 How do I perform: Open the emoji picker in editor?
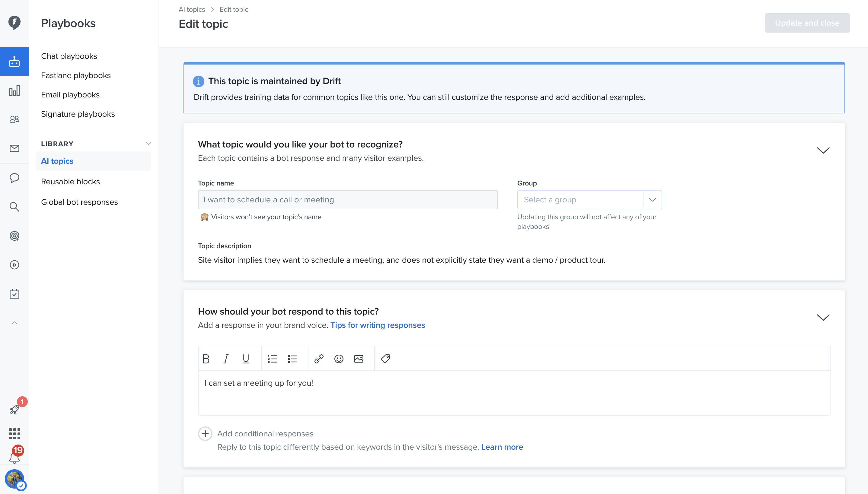pos(339,359)
